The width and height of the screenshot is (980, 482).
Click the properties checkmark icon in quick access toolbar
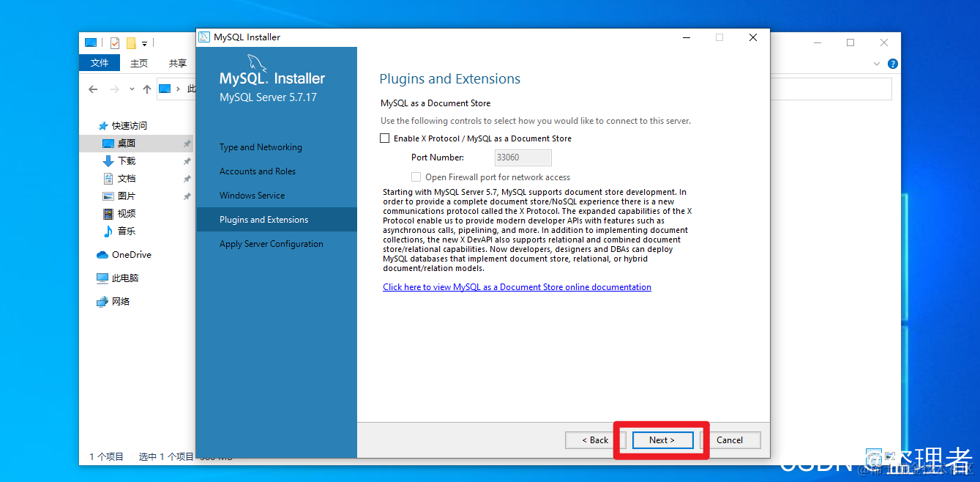[x=115, y=43]
